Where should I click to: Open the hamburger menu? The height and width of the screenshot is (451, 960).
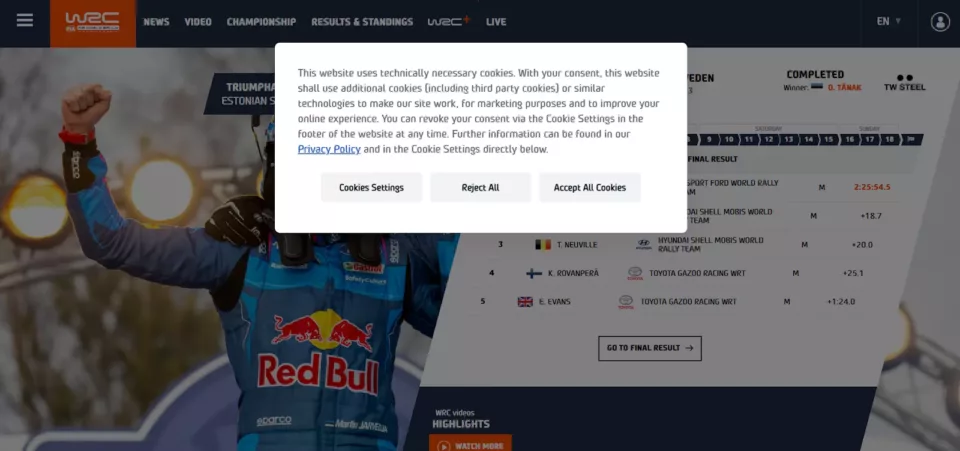point(24,20)
